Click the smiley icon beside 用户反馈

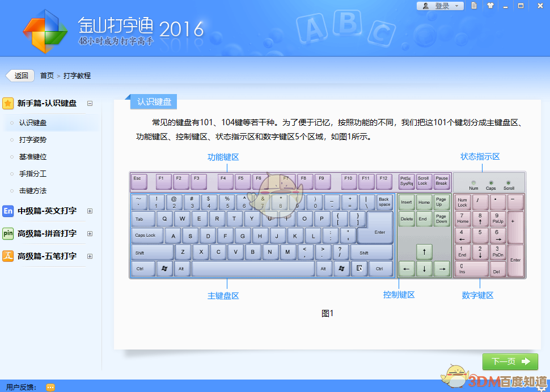(50, 387)
